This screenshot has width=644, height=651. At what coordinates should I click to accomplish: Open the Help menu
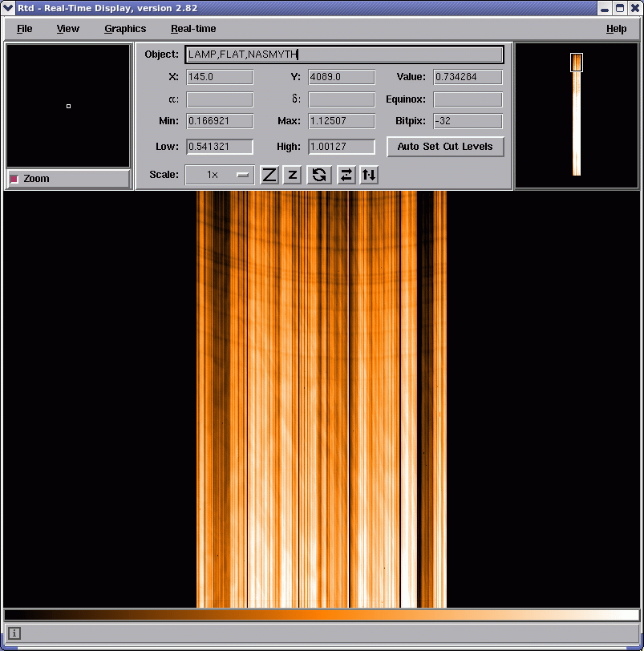pyautogui.click(x=616, y=29)
